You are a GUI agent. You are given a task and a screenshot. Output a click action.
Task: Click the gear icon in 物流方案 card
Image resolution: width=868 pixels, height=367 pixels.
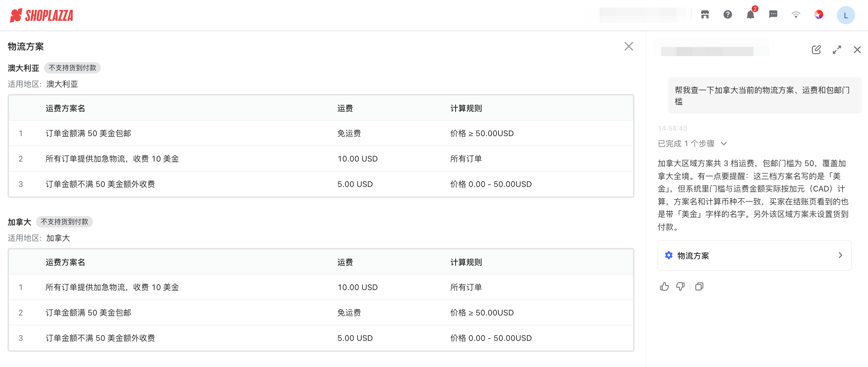pos(669,256)
